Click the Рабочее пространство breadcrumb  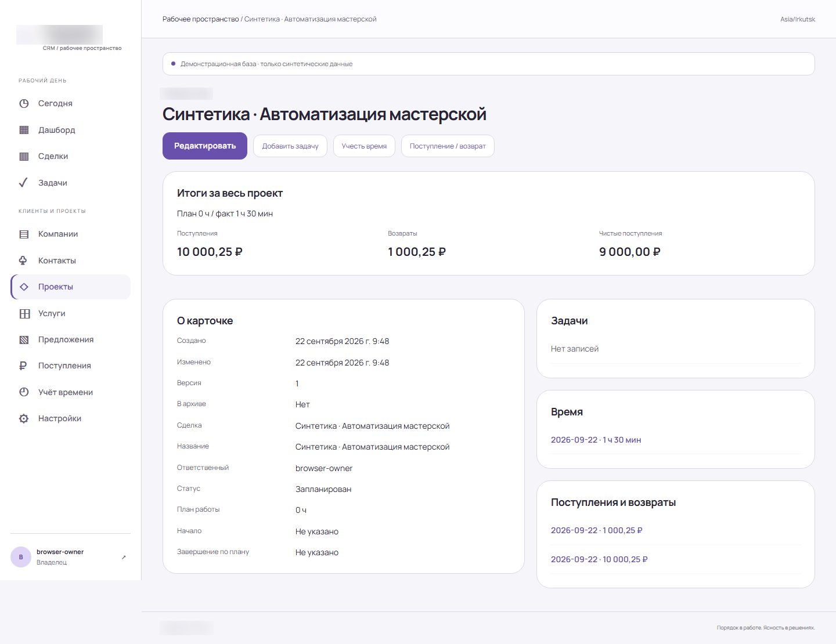point(201,19)
